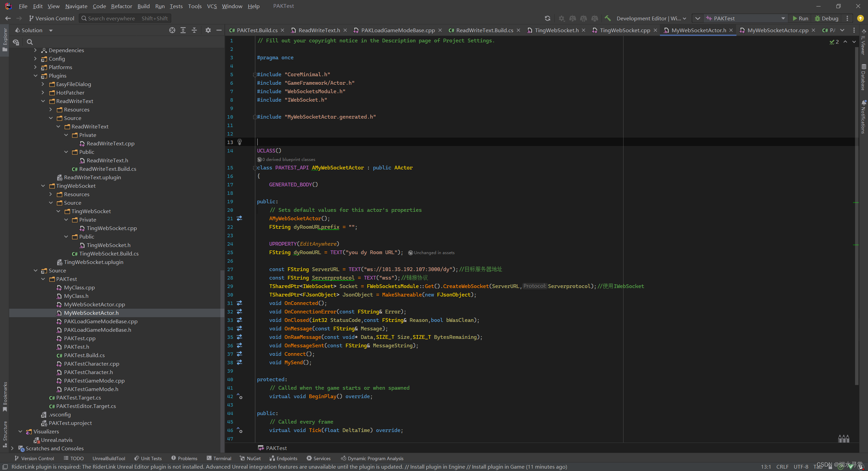
Task: Click the sync projects refresh icon
Action: 548,18
